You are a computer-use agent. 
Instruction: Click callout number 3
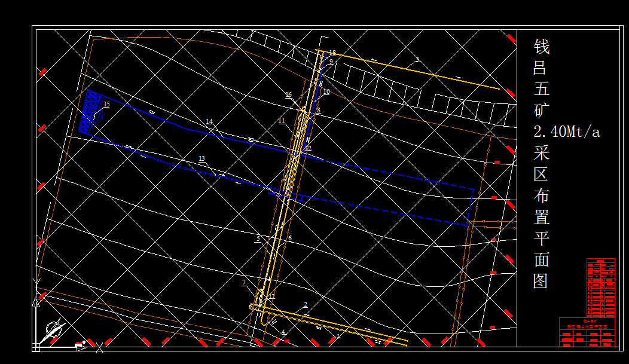coord(417,59)
